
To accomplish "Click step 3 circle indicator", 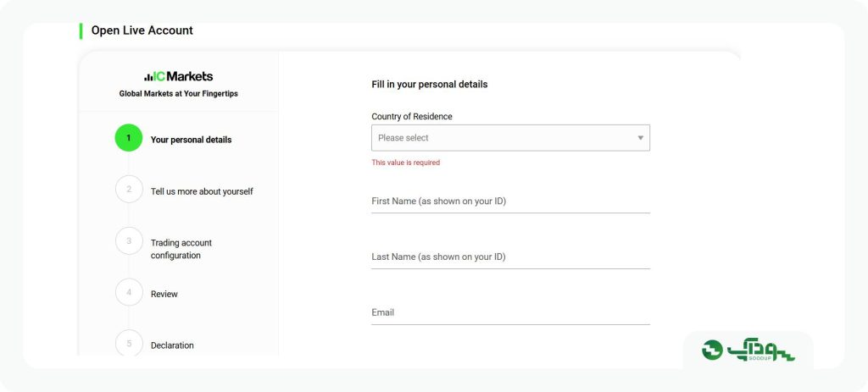I will [129, 241].
